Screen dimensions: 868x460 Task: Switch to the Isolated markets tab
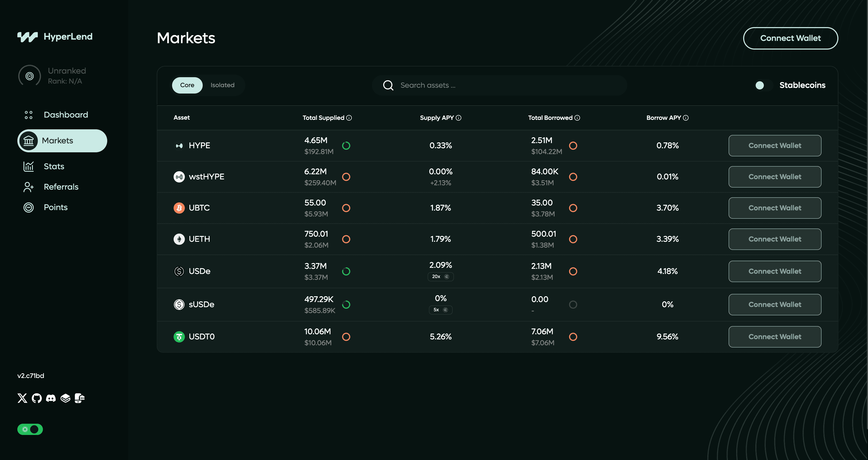coord(222,85)
